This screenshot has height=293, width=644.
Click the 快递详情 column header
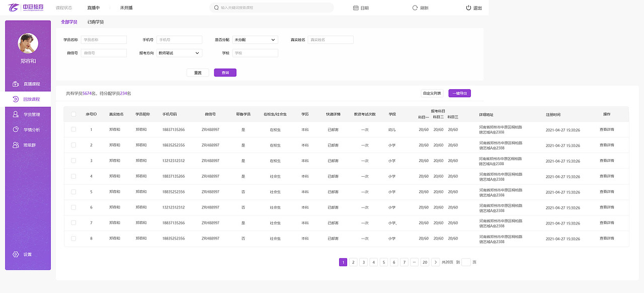(333, 114)
